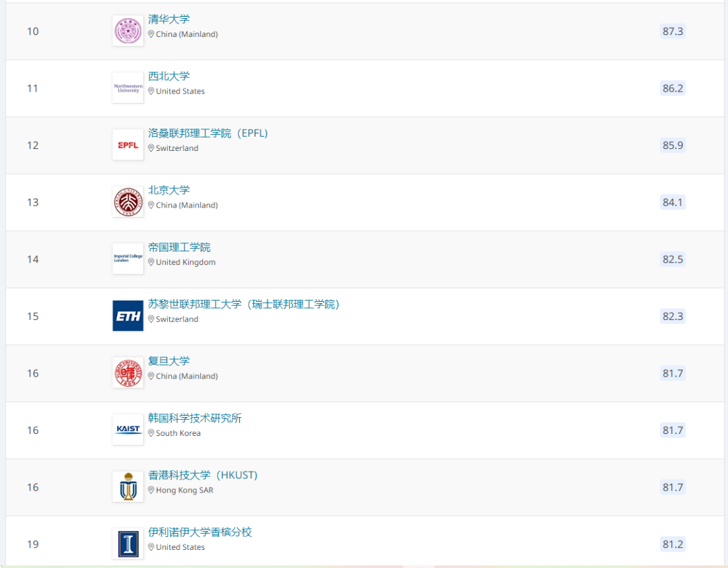
Task: Open the Imperial College London logo
Action: coord(127,259)
